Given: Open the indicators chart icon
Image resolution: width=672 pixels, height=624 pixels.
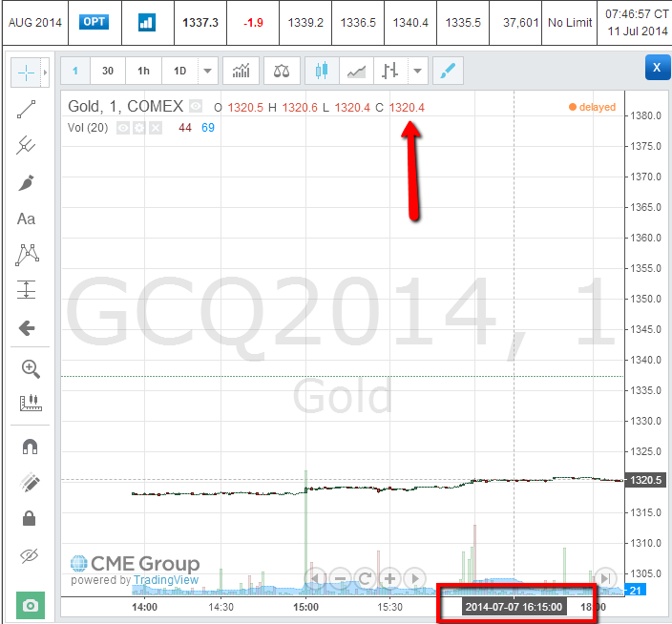Looking at the screenshot, I should click(x=241, y=71).
